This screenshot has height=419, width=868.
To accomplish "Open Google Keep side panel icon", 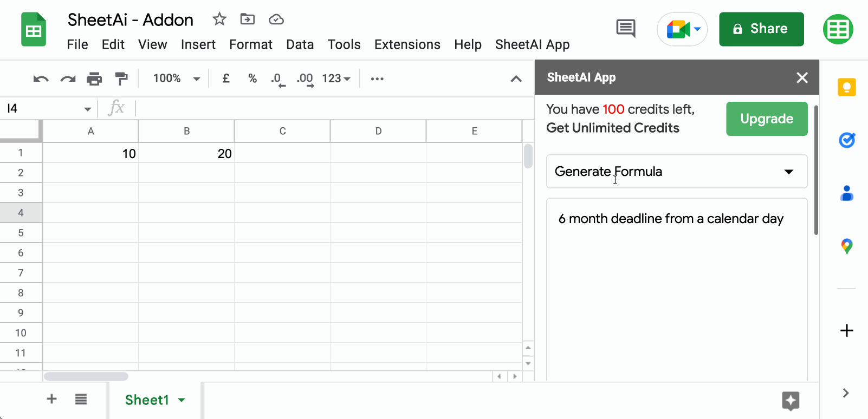I will click(847, 87).
